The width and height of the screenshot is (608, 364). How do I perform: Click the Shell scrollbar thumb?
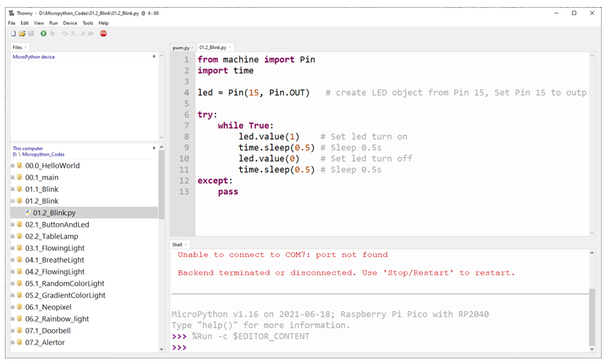point(592,317)
